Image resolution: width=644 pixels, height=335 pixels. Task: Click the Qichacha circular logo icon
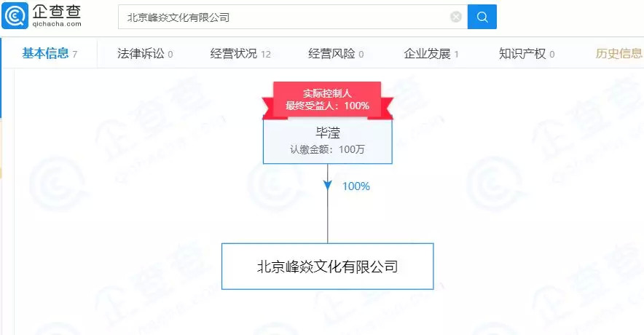[x=16, y=16]
